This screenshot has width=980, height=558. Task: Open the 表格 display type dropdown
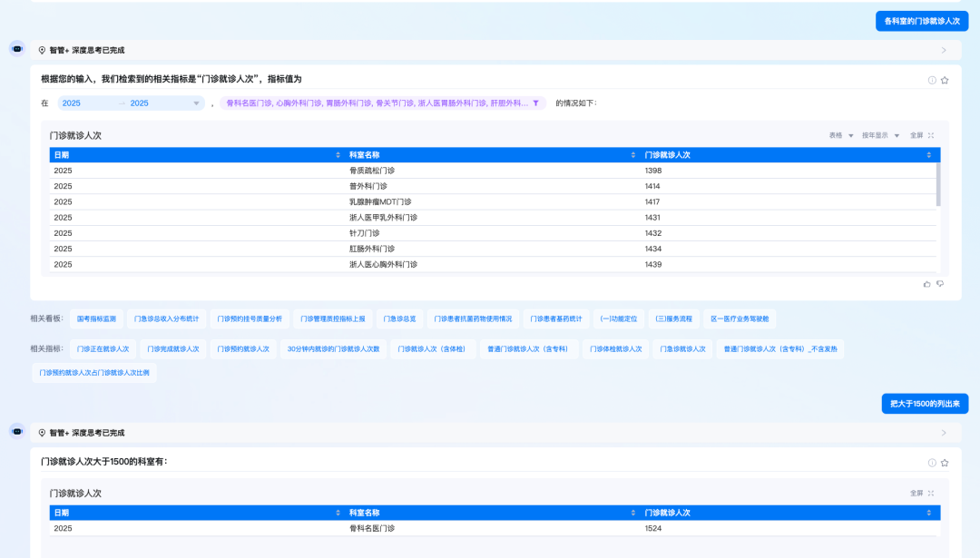[841, 135]
